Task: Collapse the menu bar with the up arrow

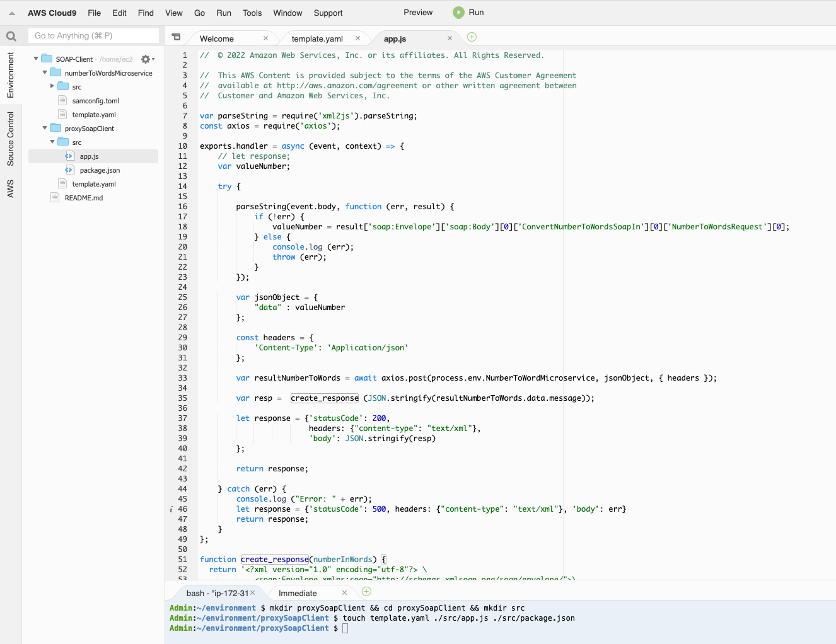Action: [x=11, y=13]
